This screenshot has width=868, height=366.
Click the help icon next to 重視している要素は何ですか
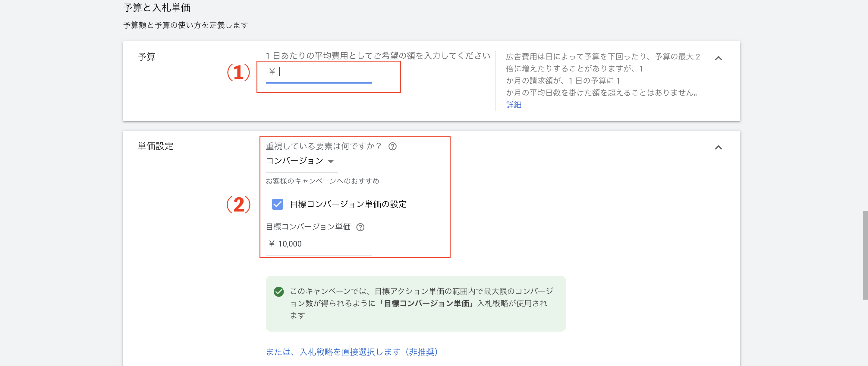pyautogui.click(x=393, y=146)
